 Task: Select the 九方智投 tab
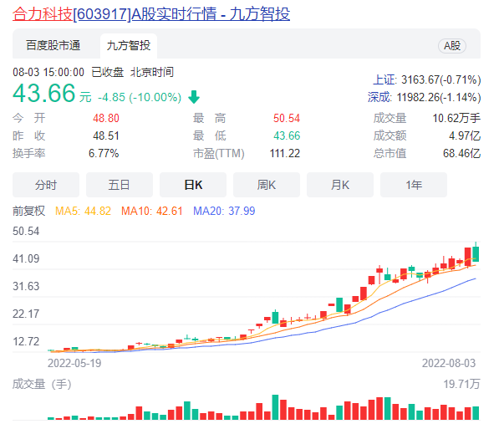pyautogui.click(x=128, y=46)
